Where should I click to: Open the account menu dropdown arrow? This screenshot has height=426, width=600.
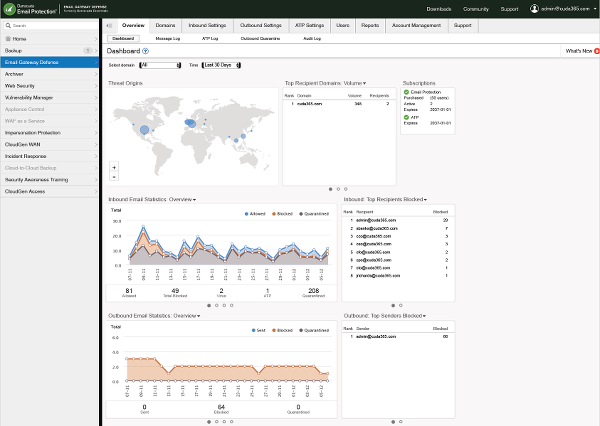click(x=595, y=9)
